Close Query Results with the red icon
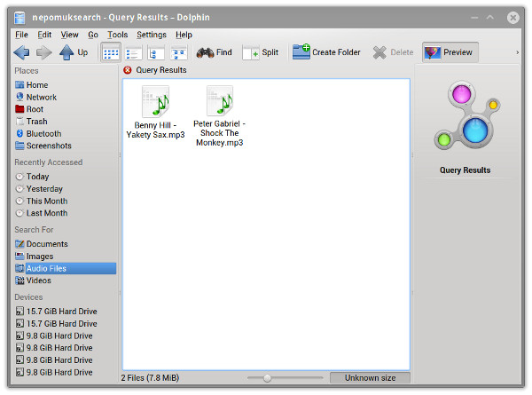Image resolution: width=532 pixels, height=395 pixels. pyautogui.click(x=128, y=70)
